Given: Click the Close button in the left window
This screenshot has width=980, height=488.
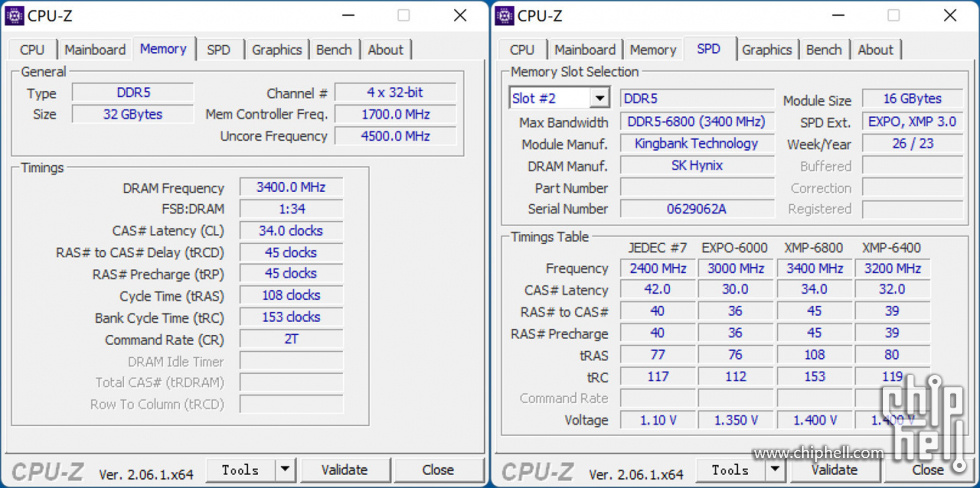Looking at the screenshot, I should [438, 470].
